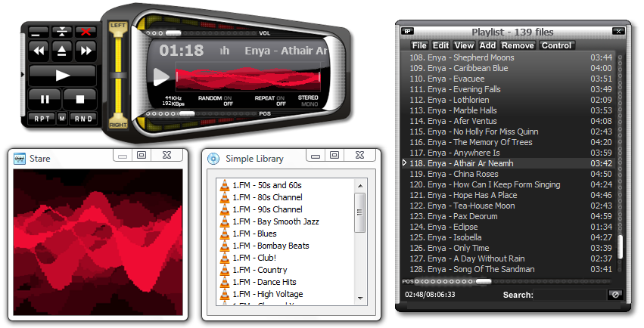Open the File menu in the Playlist
Screen dimensions: 644x328
coord(419,45)
